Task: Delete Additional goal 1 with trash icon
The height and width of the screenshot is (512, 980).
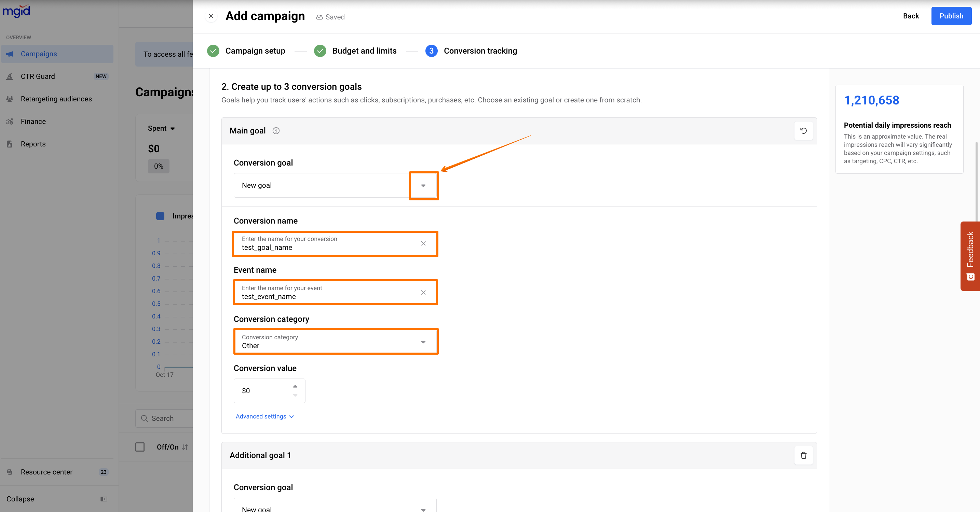Action: (803, 455)
